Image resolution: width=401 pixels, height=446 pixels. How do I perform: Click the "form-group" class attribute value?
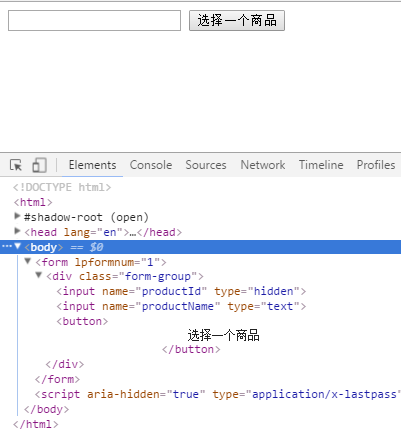[158, 276]
